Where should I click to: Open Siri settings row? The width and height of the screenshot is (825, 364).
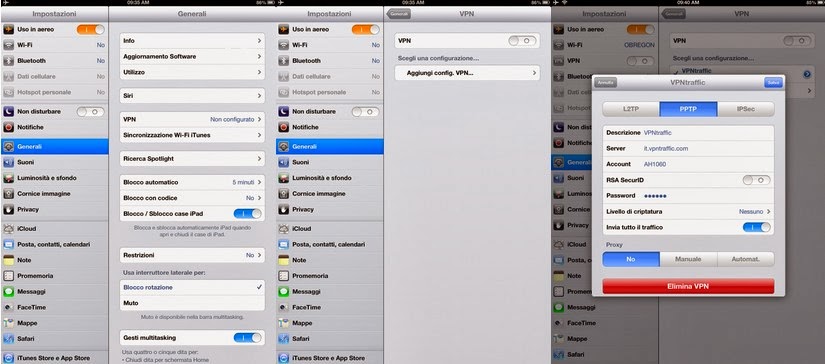[x=192, y=96]
